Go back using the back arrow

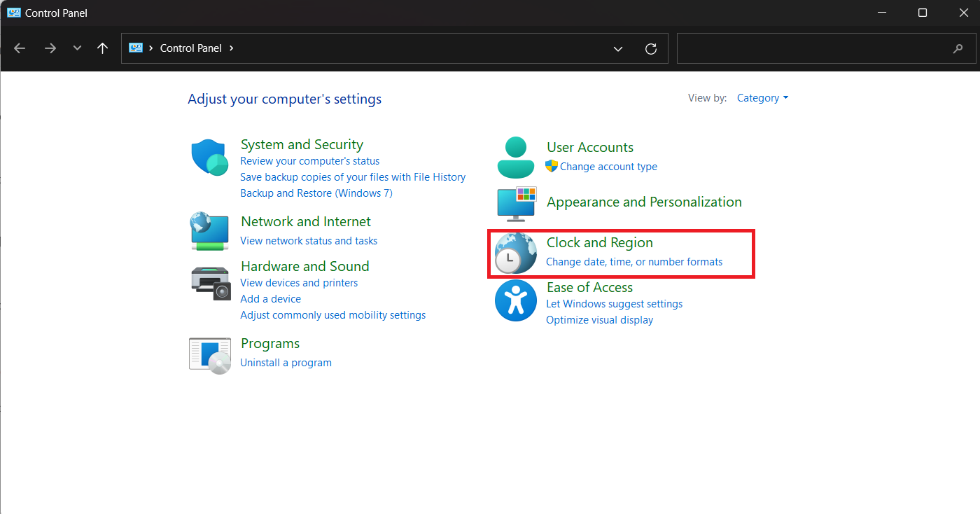click(x=20, y=48)
